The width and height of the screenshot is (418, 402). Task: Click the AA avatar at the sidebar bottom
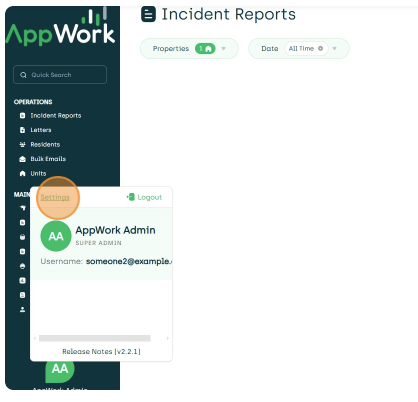(x=60, y=369)
